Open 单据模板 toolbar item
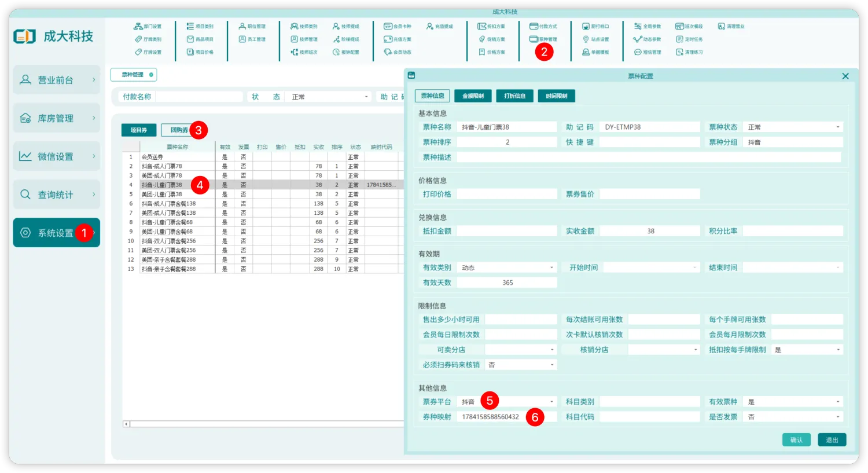868x473 pixels. 595,52
